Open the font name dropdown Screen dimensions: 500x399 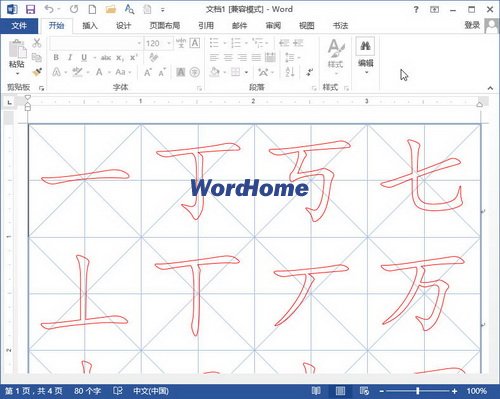[x=139, y=43]
